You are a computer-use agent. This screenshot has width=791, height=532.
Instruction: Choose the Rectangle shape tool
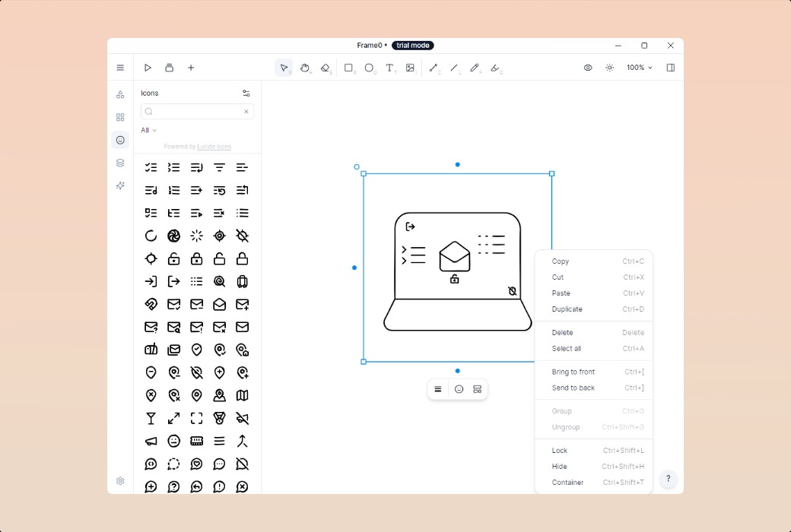click(348, 68)
